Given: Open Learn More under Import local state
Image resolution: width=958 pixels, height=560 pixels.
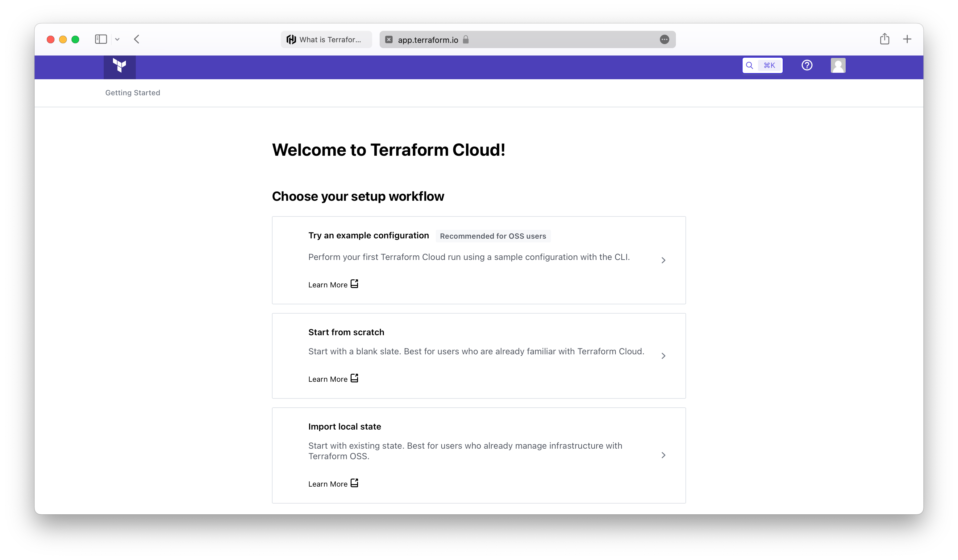Looking at the screenshot, I should (x=328, y=484).
